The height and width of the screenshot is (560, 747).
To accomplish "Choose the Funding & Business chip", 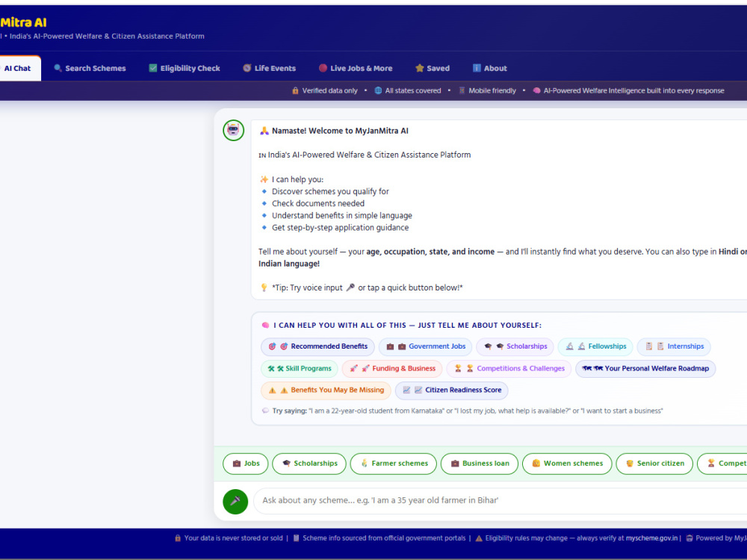I will (392, 369).
